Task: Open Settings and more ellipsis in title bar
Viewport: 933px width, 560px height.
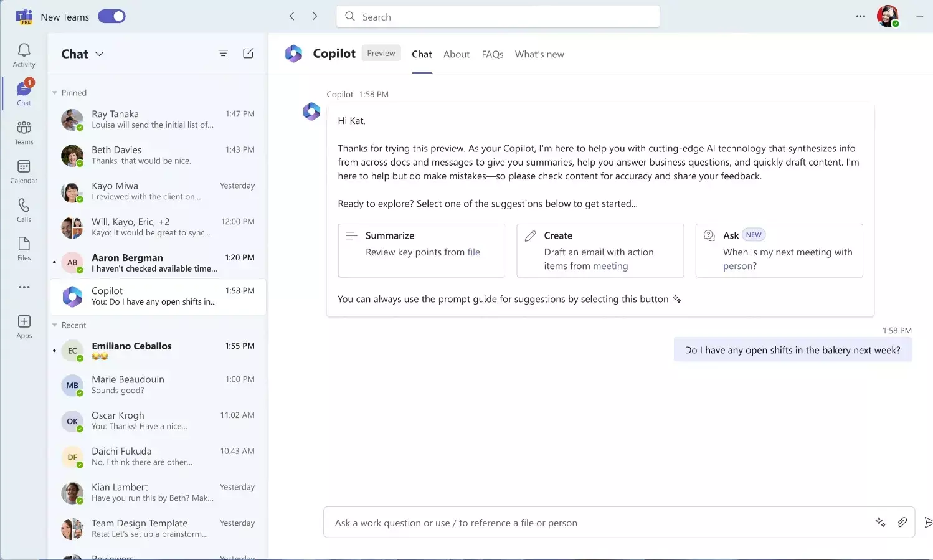Action: [861, 16]
